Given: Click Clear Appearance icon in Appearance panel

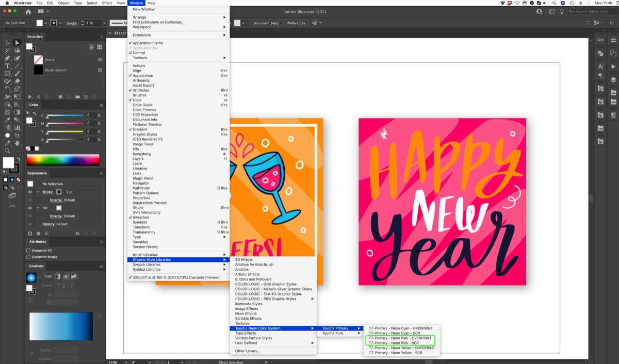Looking at the screenshot, I should pyautogui.click(x=77, y=234).
